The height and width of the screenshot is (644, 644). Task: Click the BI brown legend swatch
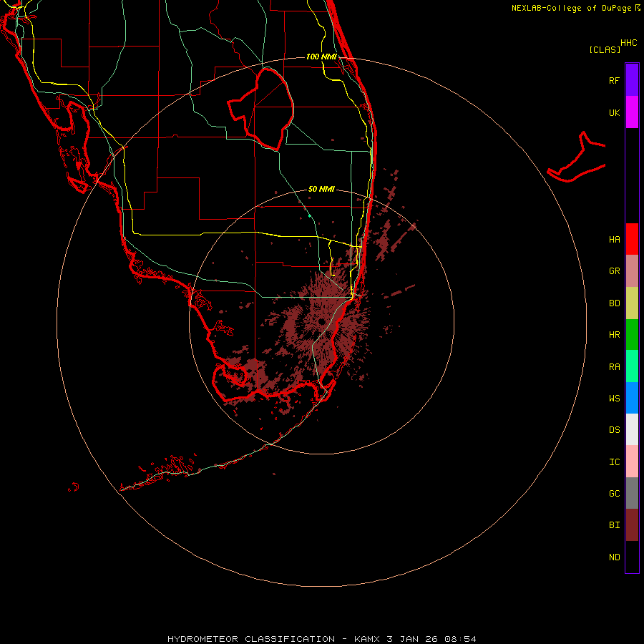pyautogui.click(x=632, y=525)
